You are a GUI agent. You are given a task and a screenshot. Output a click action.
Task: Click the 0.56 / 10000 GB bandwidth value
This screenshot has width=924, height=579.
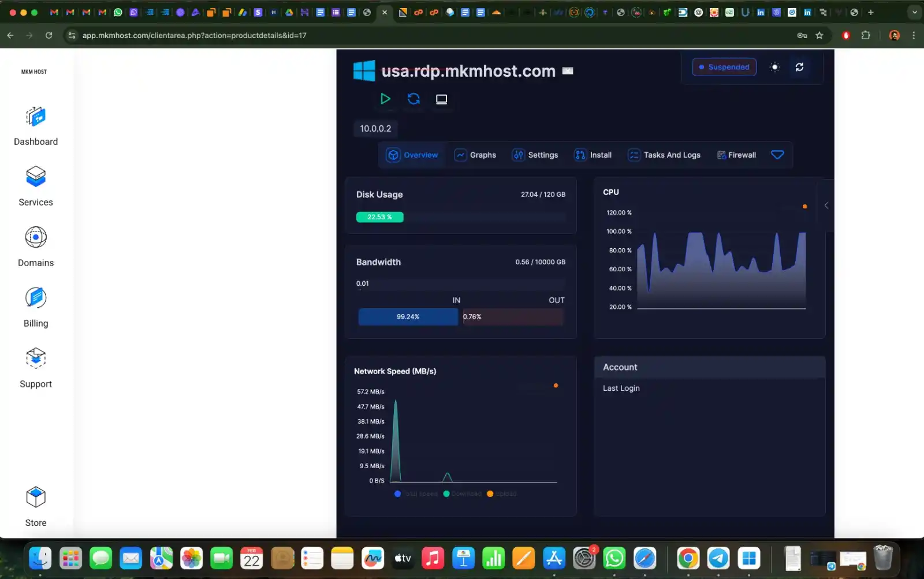(x=540, y=262)
